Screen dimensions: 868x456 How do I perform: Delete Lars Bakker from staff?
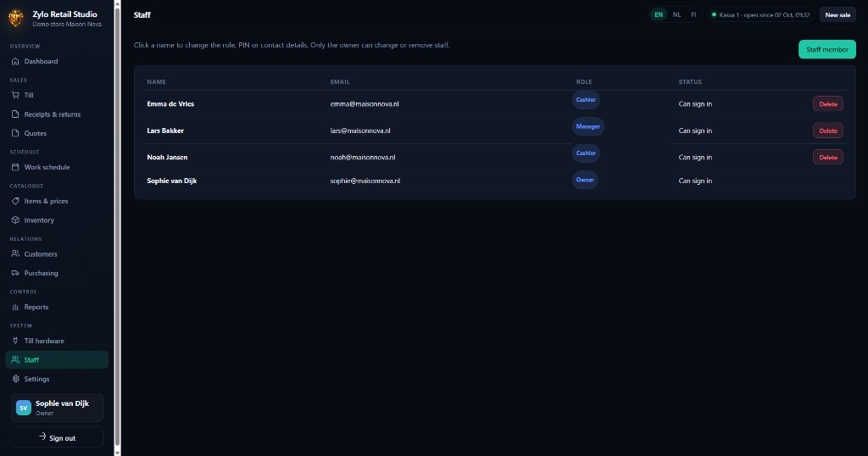point(828,131)
